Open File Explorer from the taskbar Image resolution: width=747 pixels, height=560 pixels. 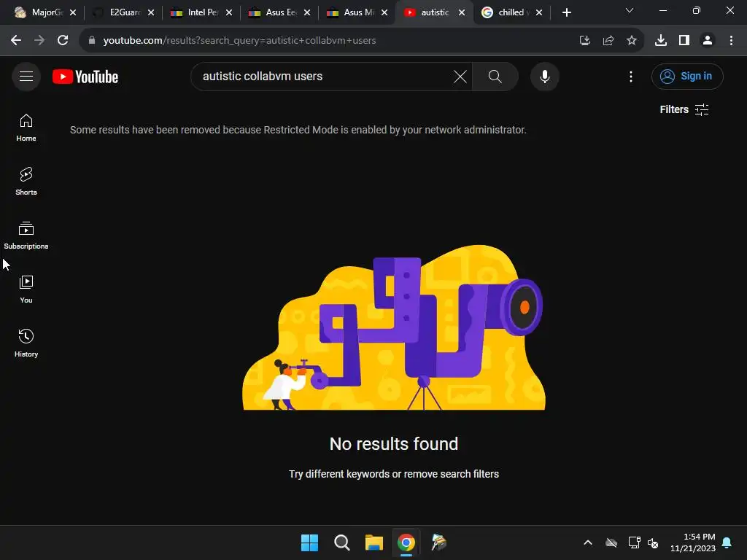374,542
